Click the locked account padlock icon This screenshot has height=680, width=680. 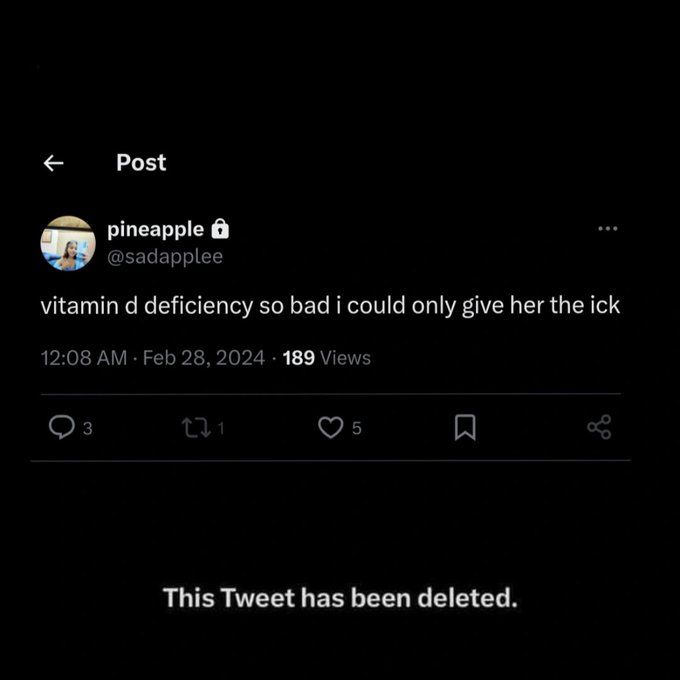coord(220,229)
